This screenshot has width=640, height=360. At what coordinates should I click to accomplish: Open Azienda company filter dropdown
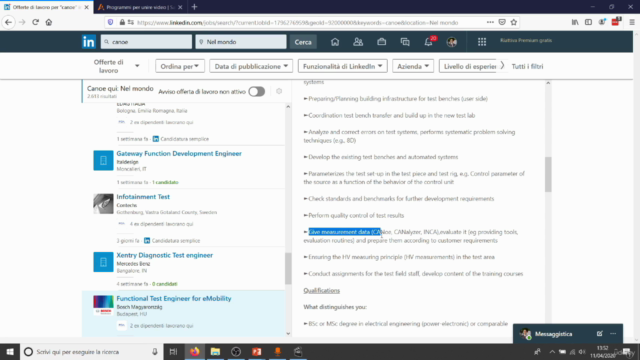tap(413, 66)
